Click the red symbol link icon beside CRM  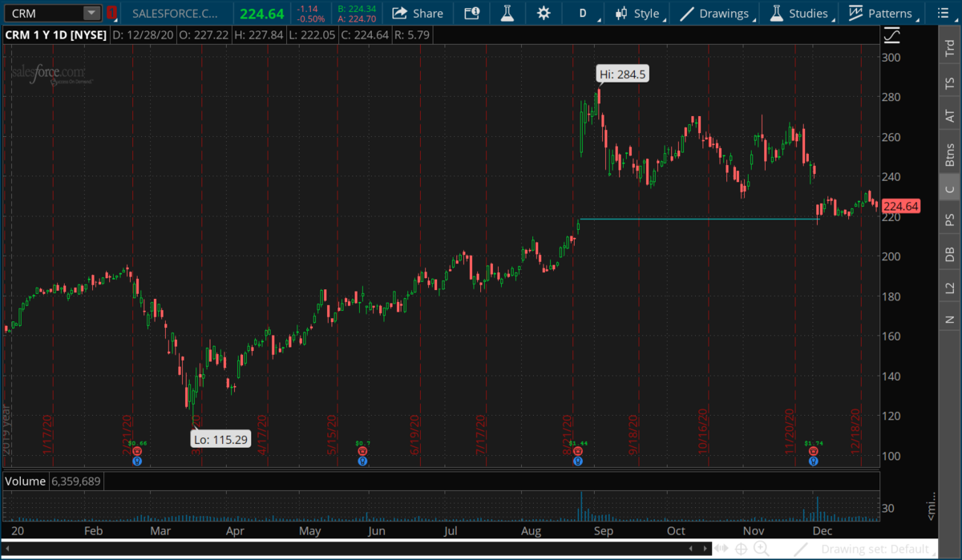click(112, 13)
